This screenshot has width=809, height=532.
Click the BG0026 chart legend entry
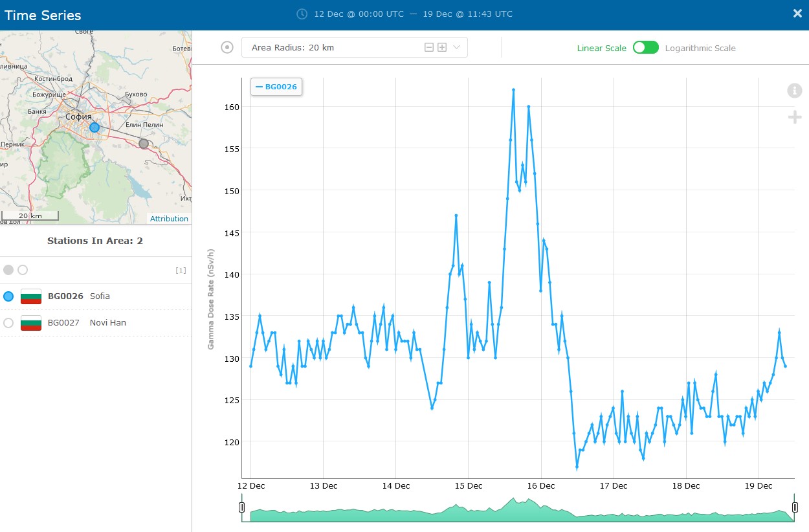[276, 86]
